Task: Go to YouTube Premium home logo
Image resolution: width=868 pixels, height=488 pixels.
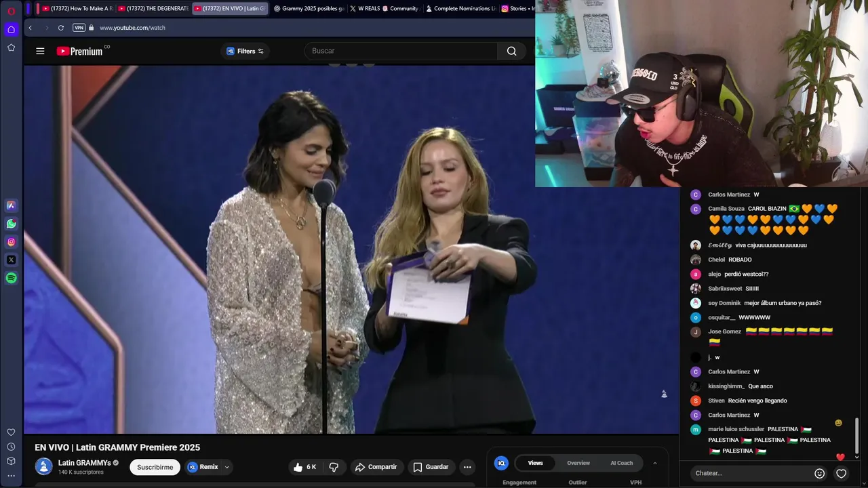Action: pyautogui.click(x=80, y=51)
